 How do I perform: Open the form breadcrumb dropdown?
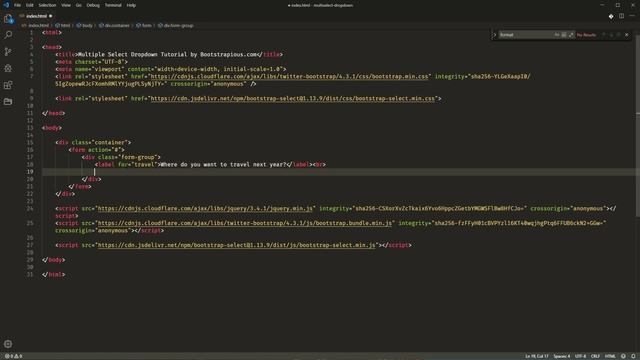click(x=144, y=25)
